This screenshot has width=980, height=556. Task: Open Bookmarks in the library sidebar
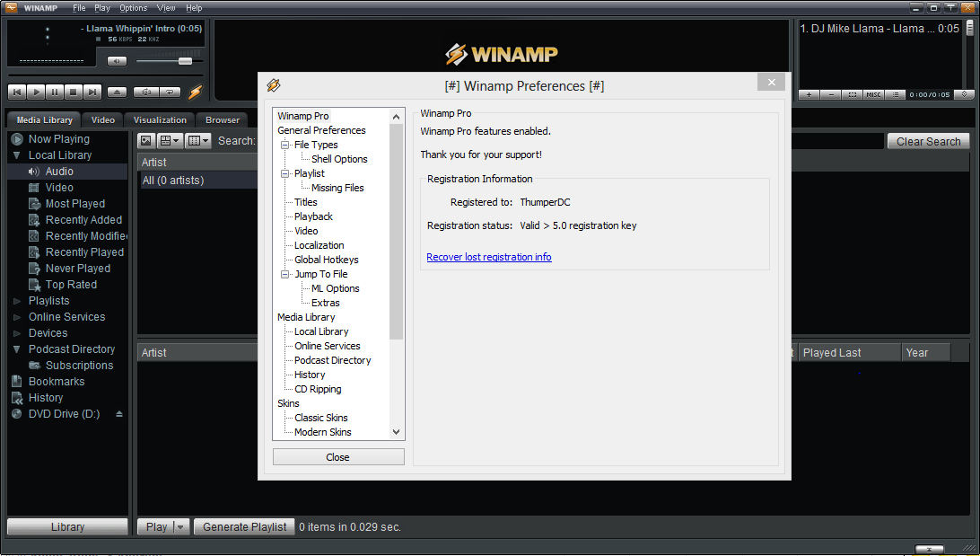click(57, 382)
